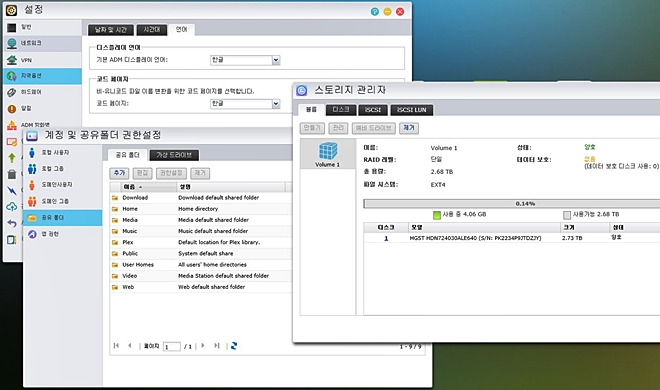660x390 pixels.
Task: Select User Homes shared folder row
Action: 201,265
